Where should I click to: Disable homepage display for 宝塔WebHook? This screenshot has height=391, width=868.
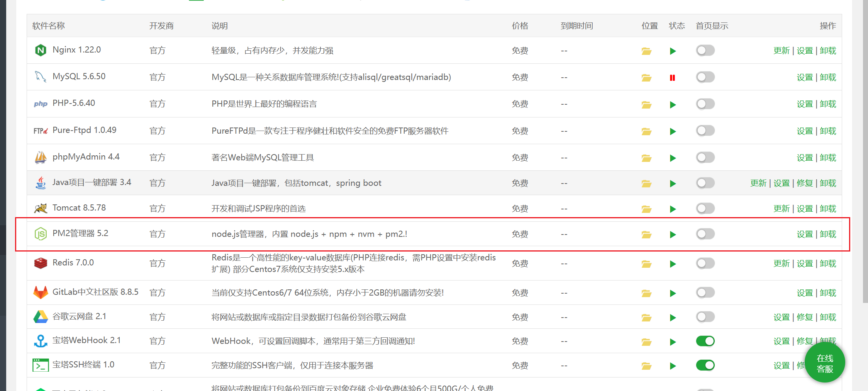(x=705, y=341)
